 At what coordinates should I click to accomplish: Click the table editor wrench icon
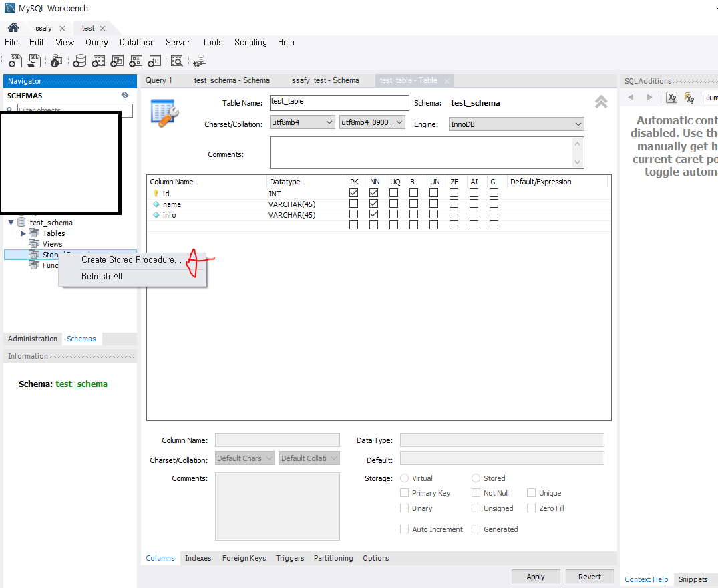point(164,113)
